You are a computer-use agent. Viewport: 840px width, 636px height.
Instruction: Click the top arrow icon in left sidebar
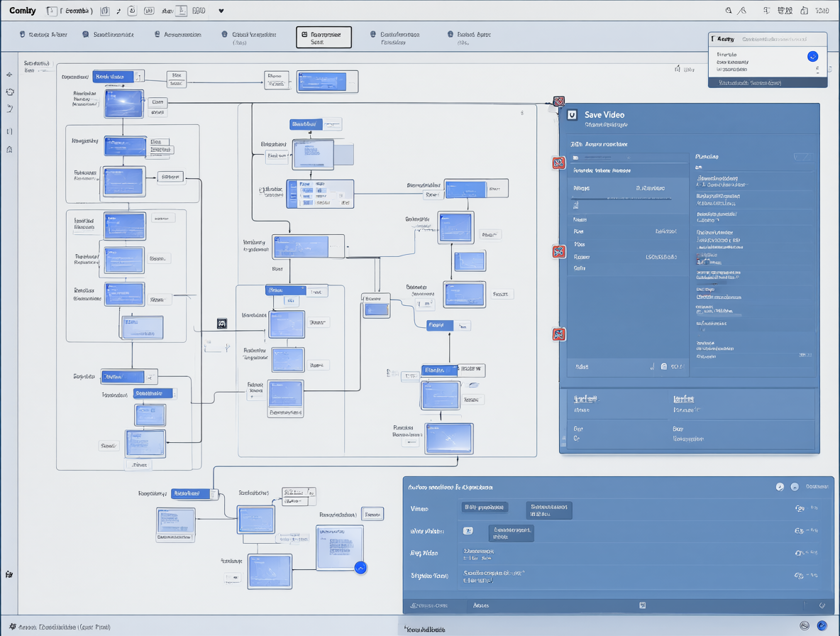click(x=9, y=75)
